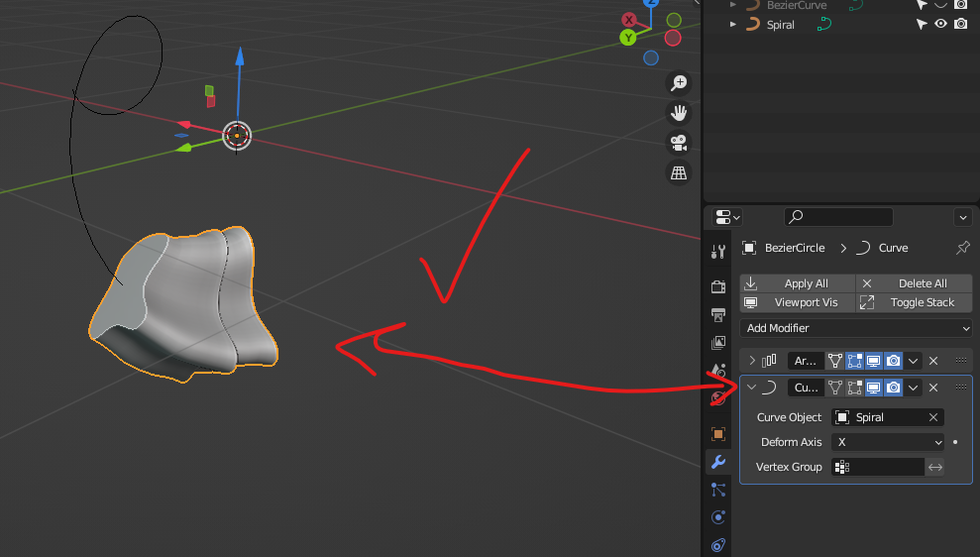980x557 pixels.
Task: Click the BezierCircle object icon in breadcrumb
Action: [749, 248]
